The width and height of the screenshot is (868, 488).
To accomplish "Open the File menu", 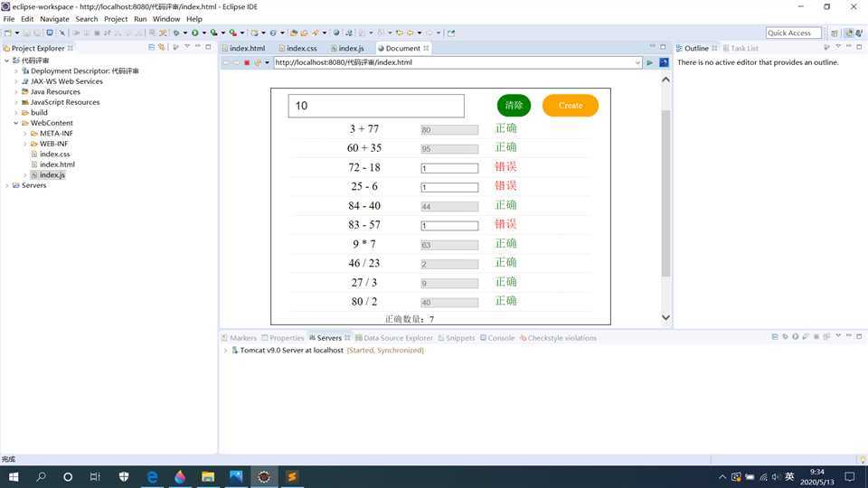I will [9, 19].
